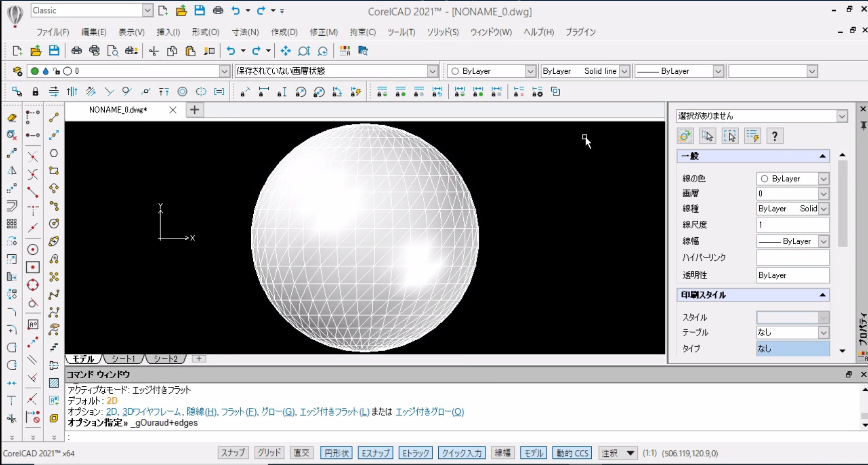Click the Cut icon in main toolbar
Image resolution: width=868 pixels, height=465 pixels.
154,51
